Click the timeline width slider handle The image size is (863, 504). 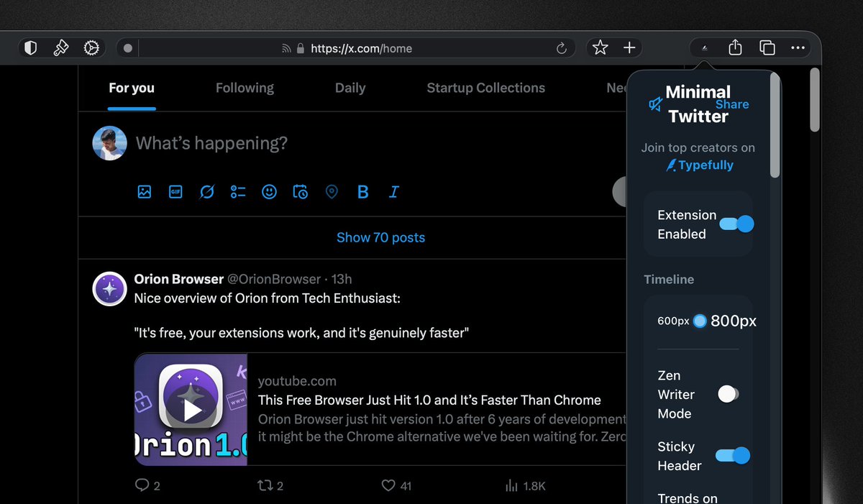point(700,321)
